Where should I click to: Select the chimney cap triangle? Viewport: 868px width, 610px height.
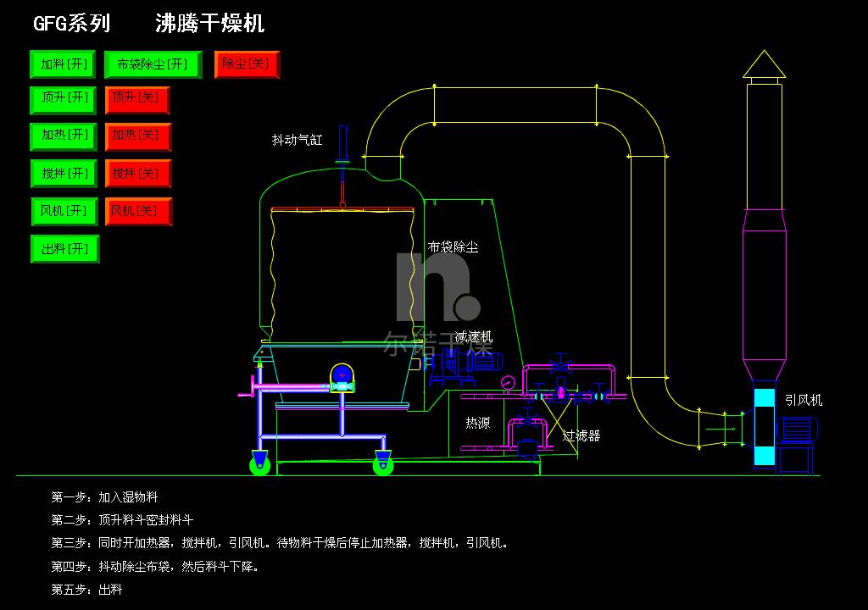tap(764, 64)
